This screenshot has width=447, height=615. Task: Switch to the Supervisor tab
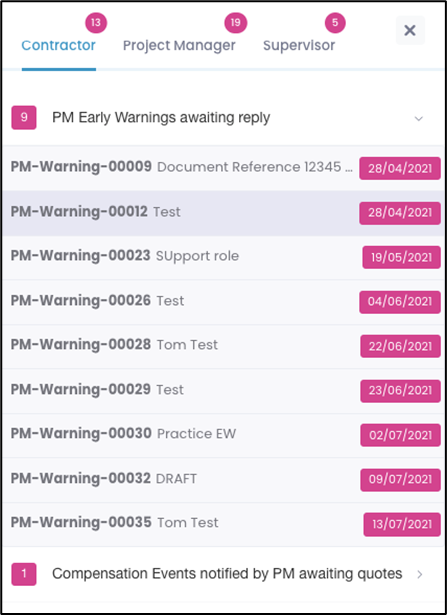[x=299, y=45]
